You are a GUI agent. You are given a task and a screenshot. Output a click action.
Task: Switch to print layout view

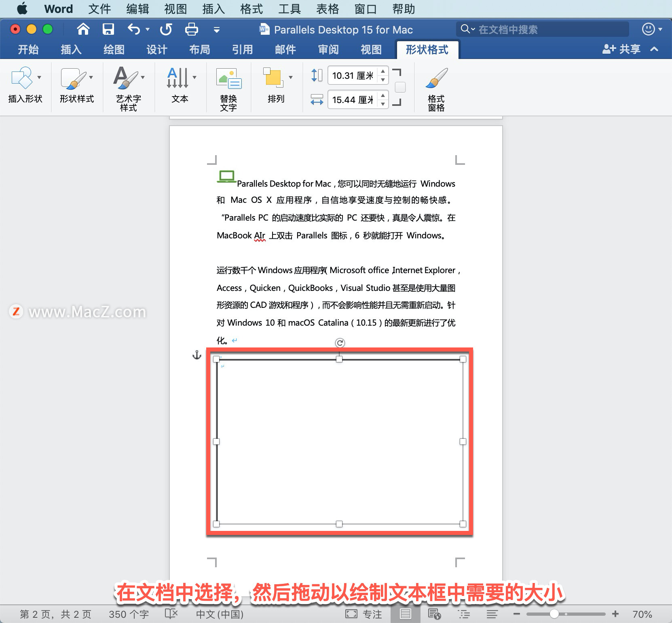point(405,614)
